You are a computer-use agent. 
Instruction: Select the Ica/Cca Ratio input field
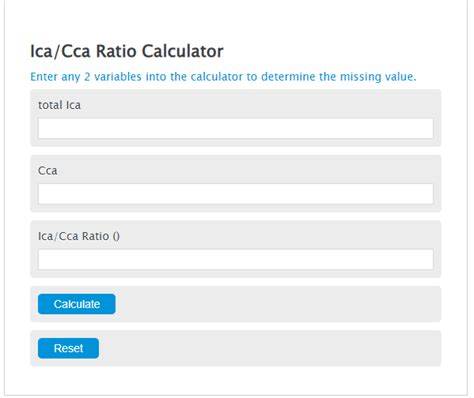click(x=236, y=259)
